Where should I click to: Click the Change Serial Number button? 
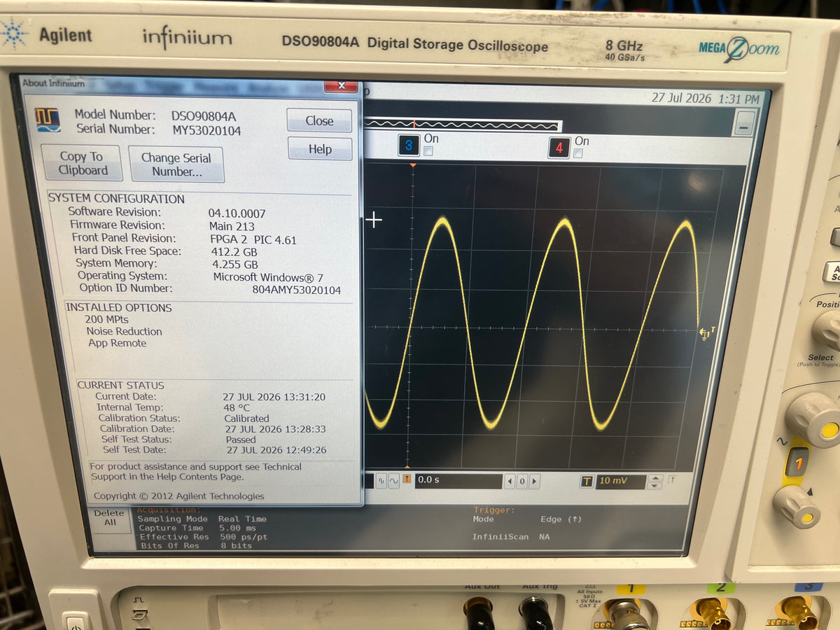pos(176,164)
